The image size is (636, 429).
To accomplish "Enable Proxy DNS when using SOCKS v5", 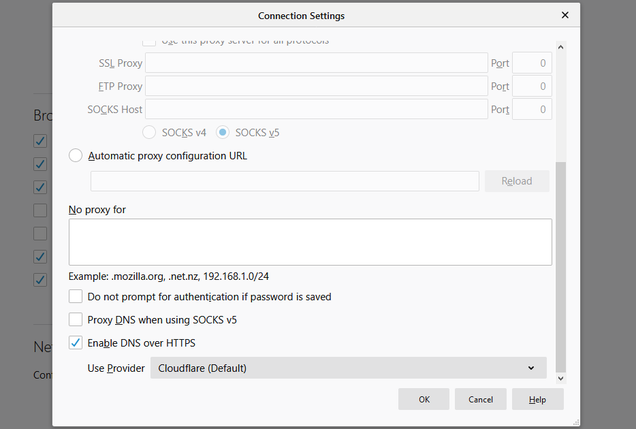I will (75, 320).
